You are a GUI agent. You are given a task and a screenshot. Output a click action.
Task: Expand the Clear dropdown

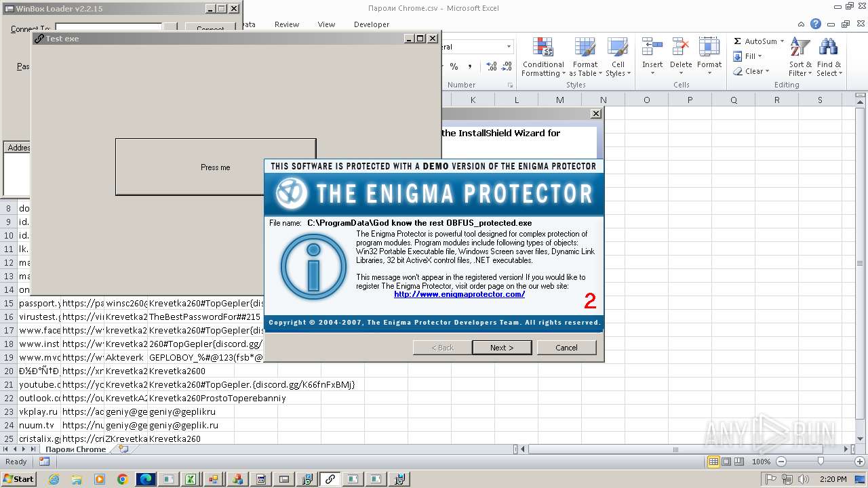[x=767, y=71]
